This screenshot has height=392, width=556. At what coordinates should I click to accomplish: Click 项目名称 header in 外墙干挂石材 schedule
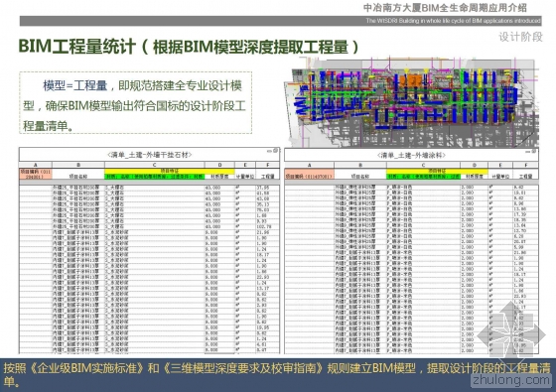coord(78,177)
